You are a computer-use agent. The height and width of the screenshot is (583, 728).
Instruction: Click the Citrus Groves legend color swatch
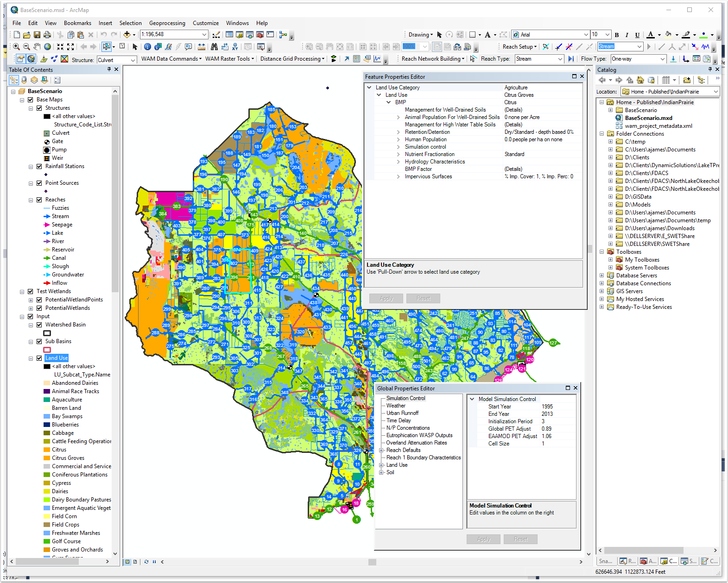47,458
